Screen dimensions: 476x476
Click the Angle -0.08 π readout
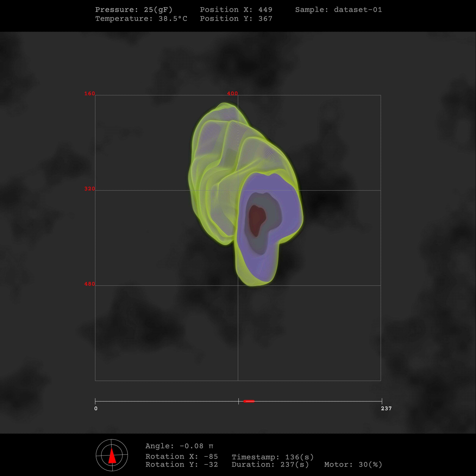click(x=179, y=446)
